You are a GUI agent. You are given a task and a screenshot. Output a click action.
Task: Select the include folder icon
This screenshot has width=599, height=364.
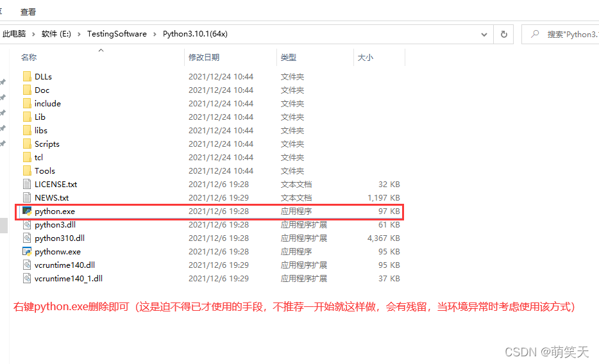click(27, 103)
